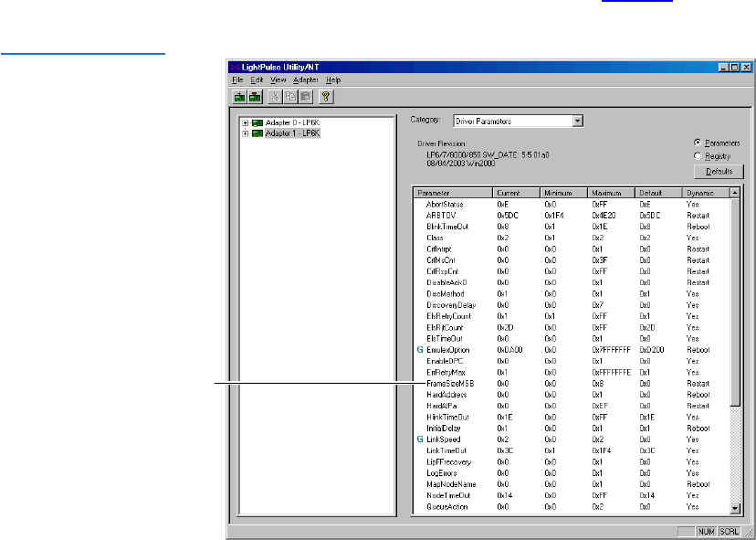Select the HardAddress parameter
Image resolution: width=756 pixels, height=540 pixels.
(x=446, y=395)
